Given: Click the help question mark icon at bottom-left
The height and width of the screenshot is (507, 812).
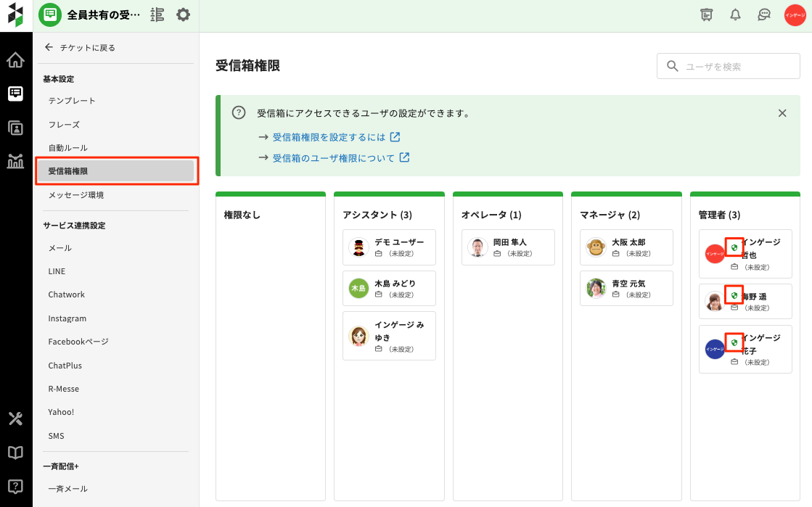Looking at the screenshot, I should tap(15, 486).
